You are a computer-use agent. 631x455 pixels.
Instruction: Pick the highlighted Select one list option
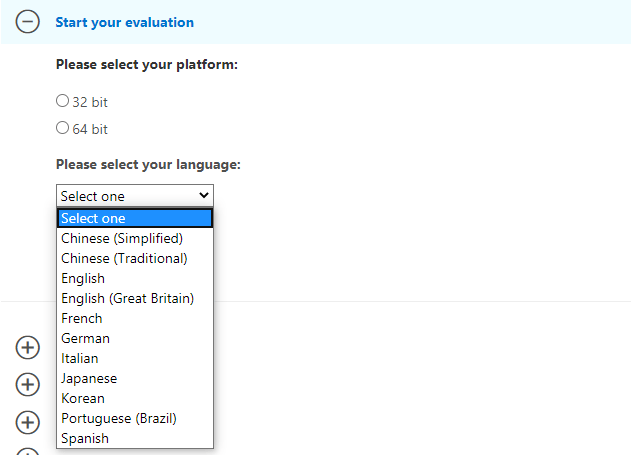click(135, 218)
